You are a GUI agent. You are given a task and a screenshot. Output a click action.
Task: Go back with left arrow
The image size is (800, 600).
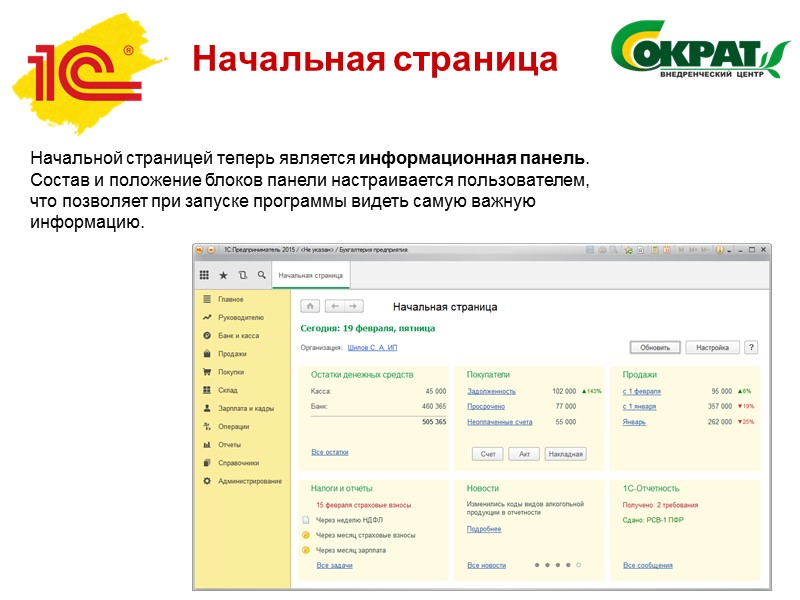click(335, 306)
